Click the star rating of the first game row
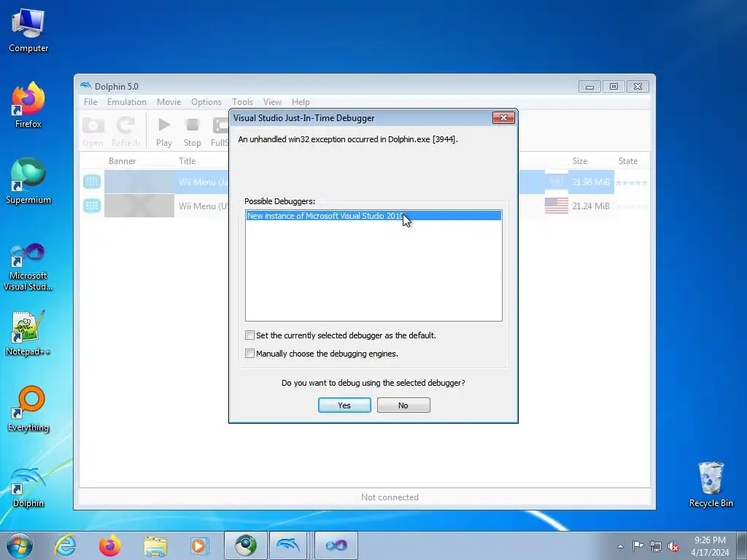The height and width of the screenshot is (560, 747). point(631,182)
